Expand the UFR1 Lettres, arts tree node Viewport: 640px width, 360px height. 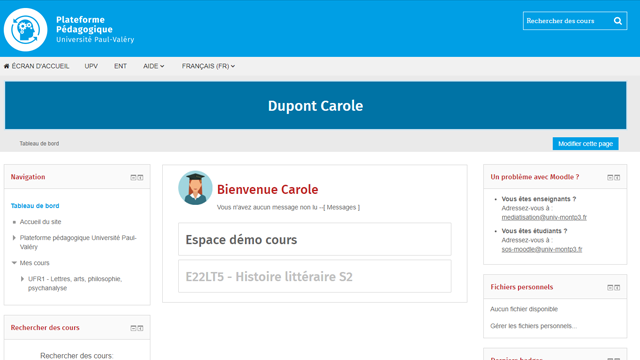click(22, 279)
